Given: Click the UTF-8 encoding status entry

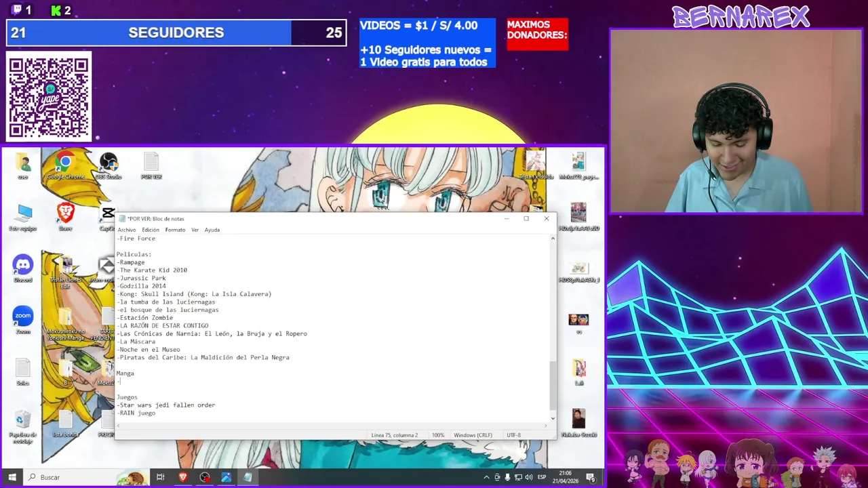Looking at the screenshot, I should point(513,435).
